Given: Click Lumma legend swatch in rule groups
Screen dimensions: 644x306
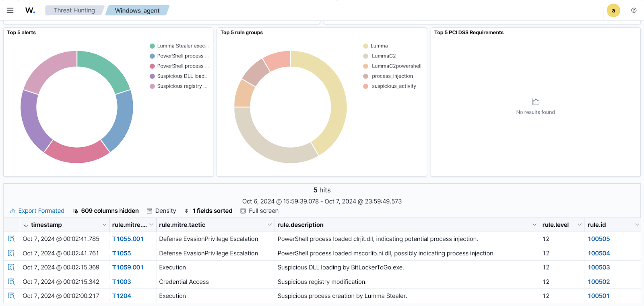Looking at the screenshot, I should point(365,46).
